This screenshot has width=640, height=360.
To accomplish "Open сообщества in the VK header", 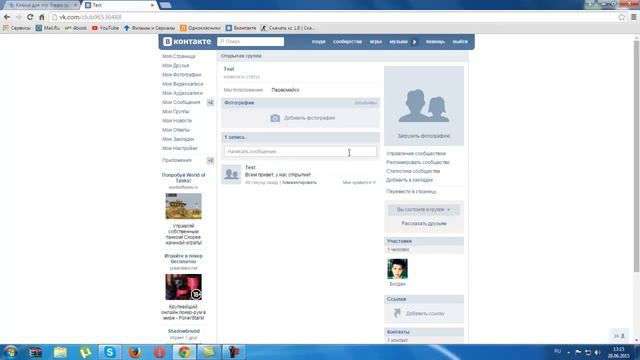I will coord(347,42).
